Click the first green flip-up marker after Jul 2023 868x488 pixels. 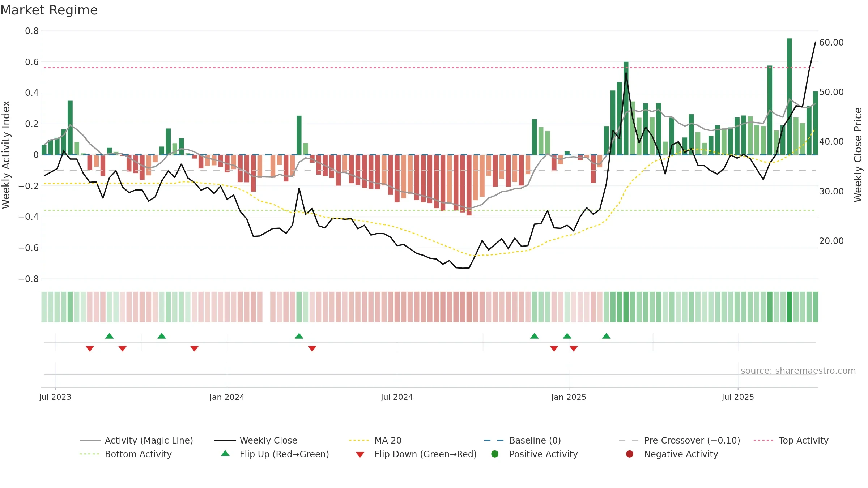tap(109, 336)
